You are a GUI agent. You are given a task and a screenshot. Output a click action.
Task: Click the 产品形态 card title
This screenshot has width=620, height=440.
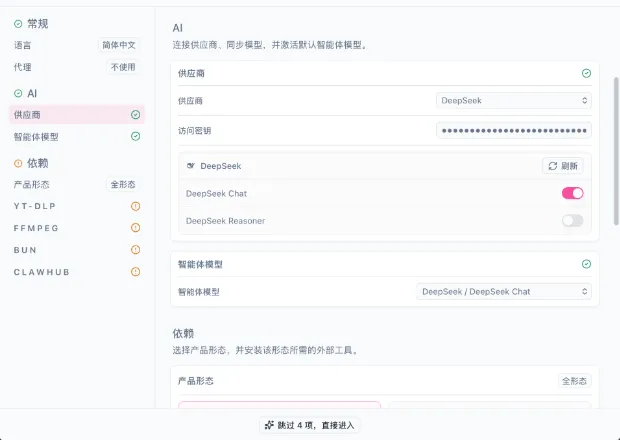tap(196, 381)
